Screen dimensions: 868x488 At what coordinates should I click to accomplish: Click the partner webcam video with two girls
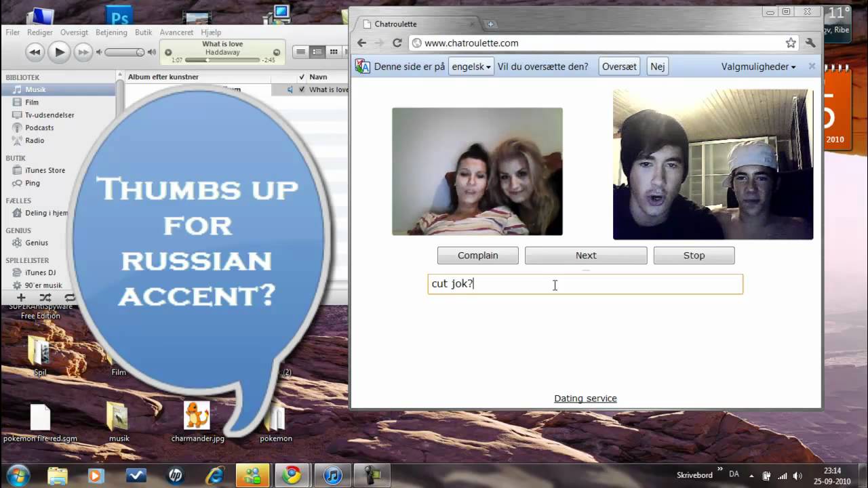[477, 171]
